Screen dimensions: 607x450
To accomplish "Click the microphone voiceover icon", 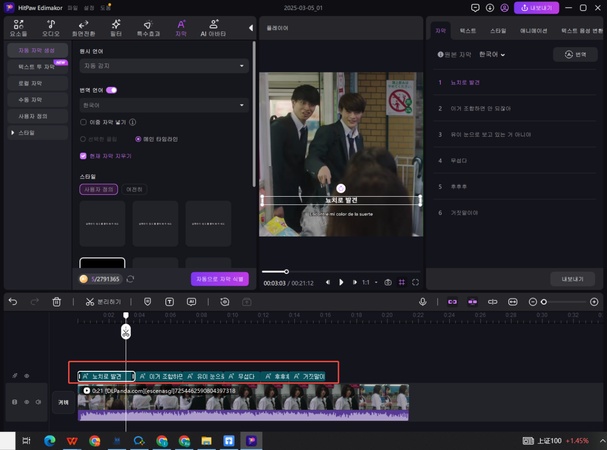I will [x=423, y=302].
